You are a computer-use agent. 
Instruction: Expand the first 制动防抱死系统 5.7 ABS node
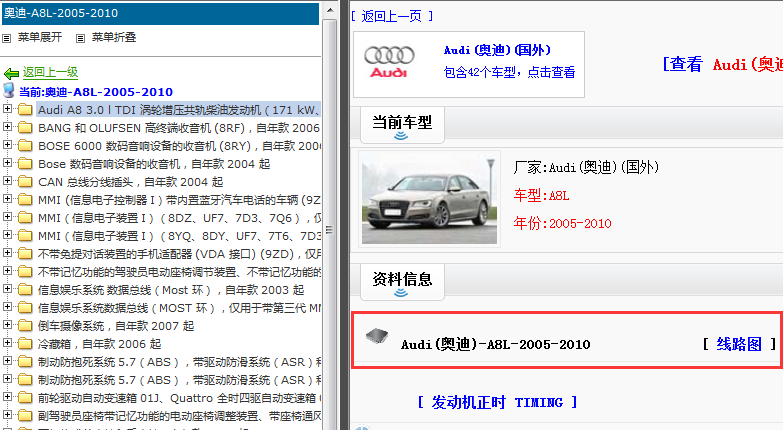(x=7, y=360)
